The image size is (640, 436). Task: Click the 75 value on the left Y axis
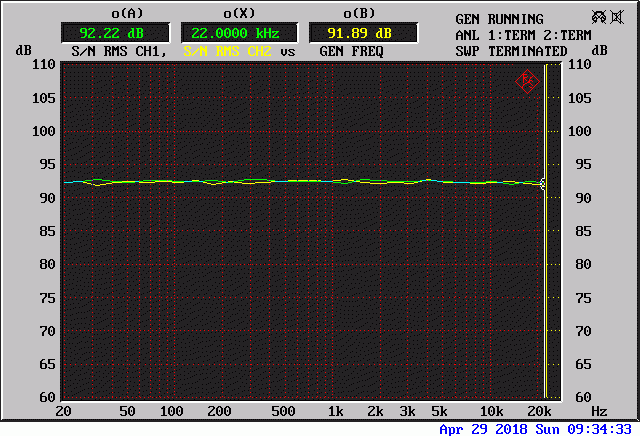pyautogui.click(x=47, y=298)
